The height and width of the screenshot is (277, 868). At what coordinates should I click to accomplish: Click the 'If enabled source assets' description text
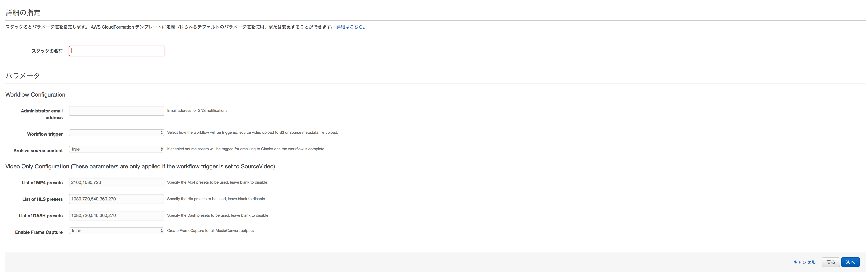point(246,149)
